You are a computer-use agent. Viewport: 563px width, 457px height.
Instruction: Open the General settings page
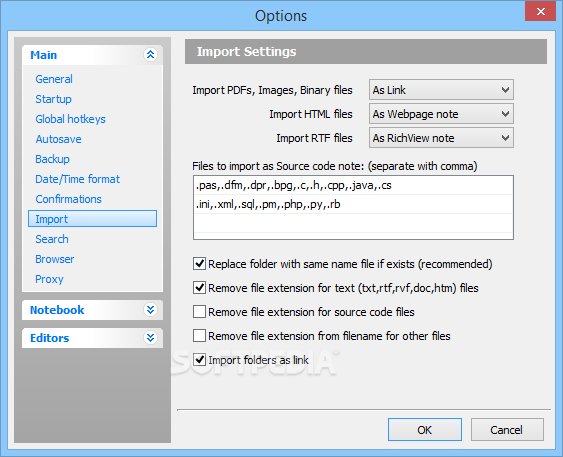pyautogui.click(x=54, y=79)
